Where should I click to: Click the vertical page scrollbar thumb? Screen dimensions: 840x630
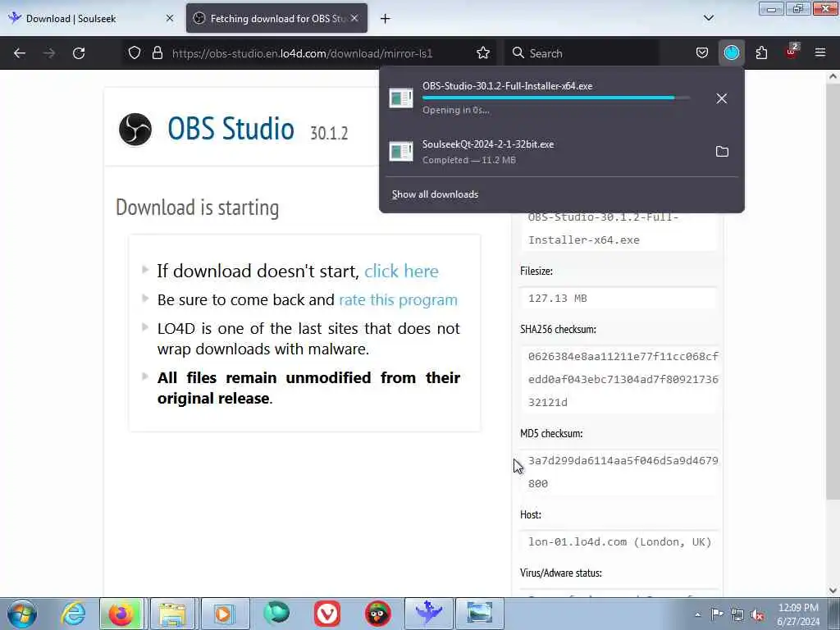pos(832,290)
